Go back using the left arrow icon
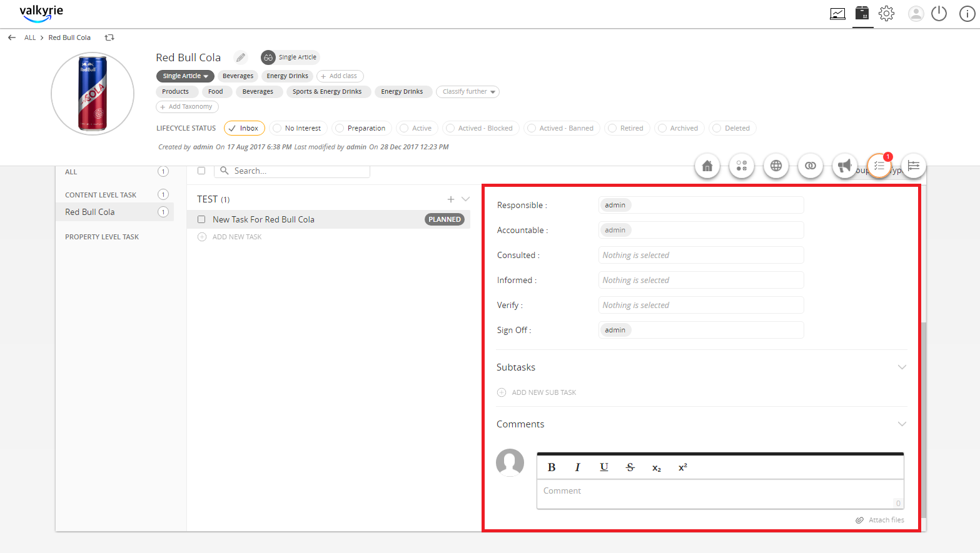 click(12, 37)
